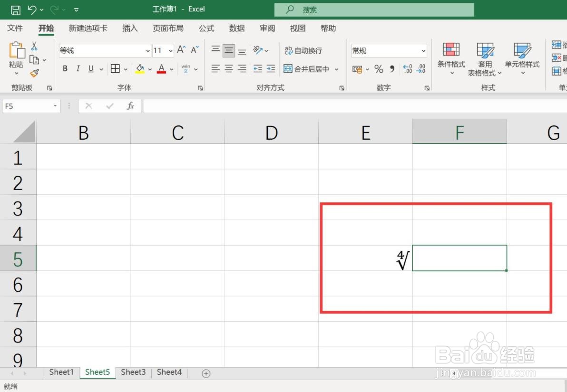Apply red font color A
This screenshot has width=567, height=392.
[x=161, y=68]
